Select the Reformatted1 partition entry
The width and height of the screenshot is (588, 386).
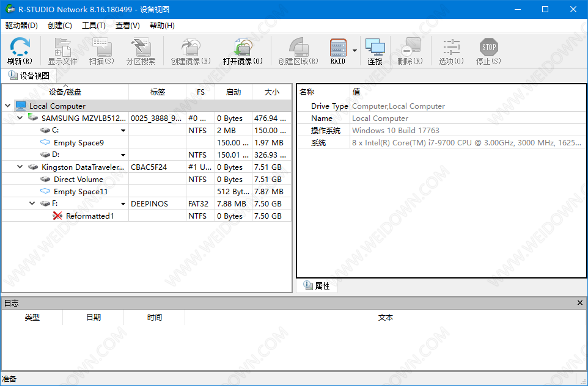coord(89,216)
